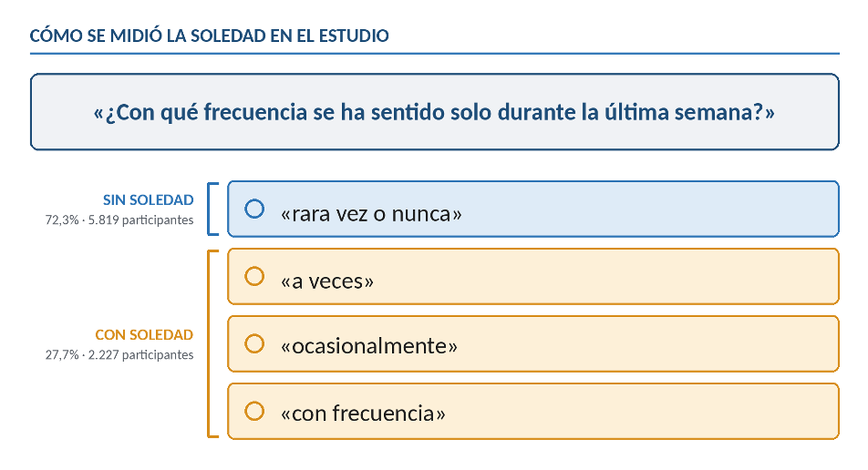
Task: Click the heading CÓMO SE MIDIÓ LA SOLEDAD
Action: [210, 36]
